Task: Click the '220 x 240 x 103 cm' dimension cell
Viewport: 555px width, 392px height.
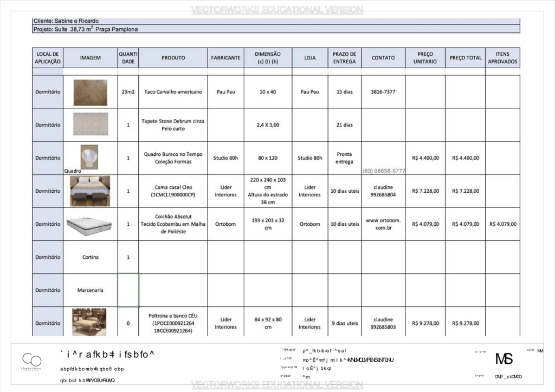Action: (x=268, y=191)
